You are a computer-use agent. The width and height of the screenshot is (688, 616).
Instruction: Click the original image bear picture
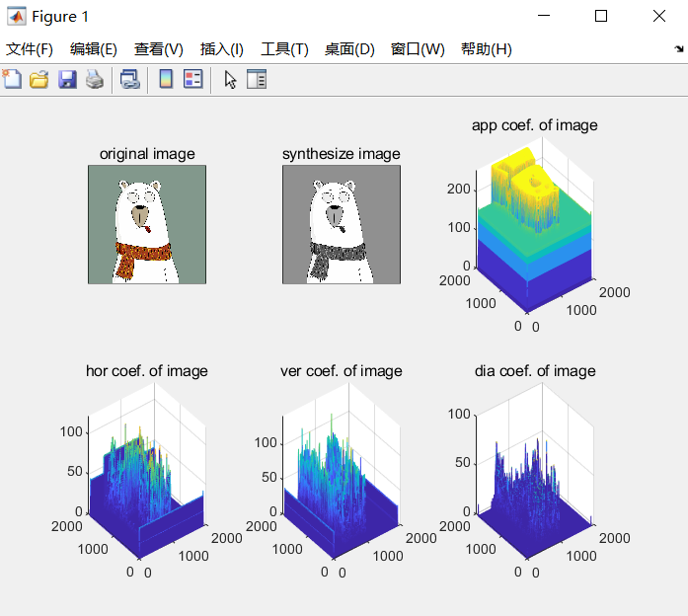pyautogui.click(x=147, y=225)
